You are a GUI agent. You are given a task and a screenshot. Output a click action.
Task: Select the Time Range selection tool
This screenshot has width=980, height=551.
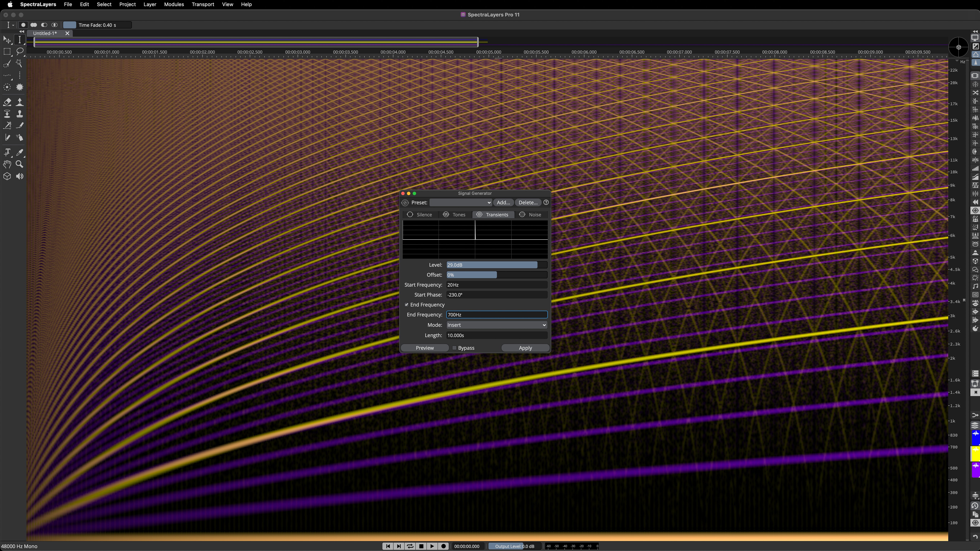point(19,40)
